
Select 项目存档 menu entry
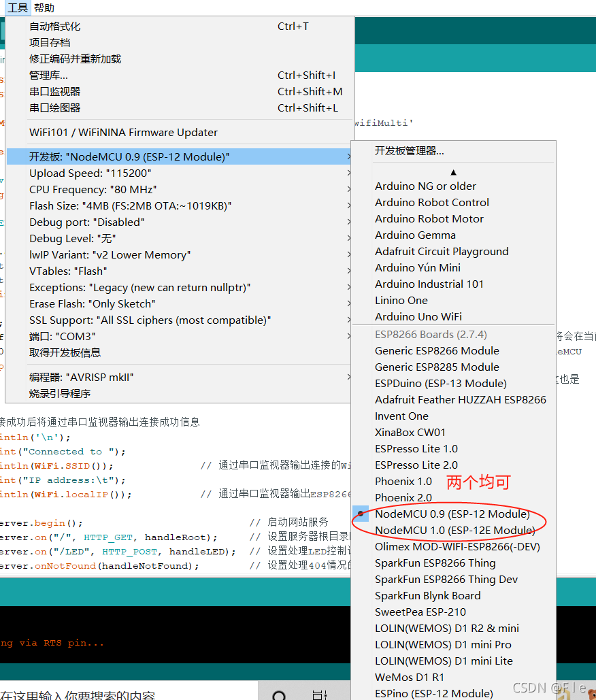click(x=180, y=43)
